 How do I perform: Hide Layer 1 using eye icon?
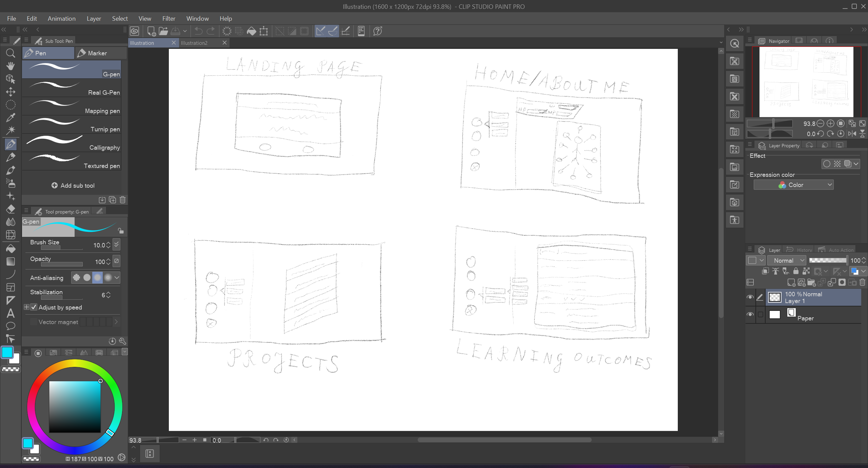tap(750, 297)
